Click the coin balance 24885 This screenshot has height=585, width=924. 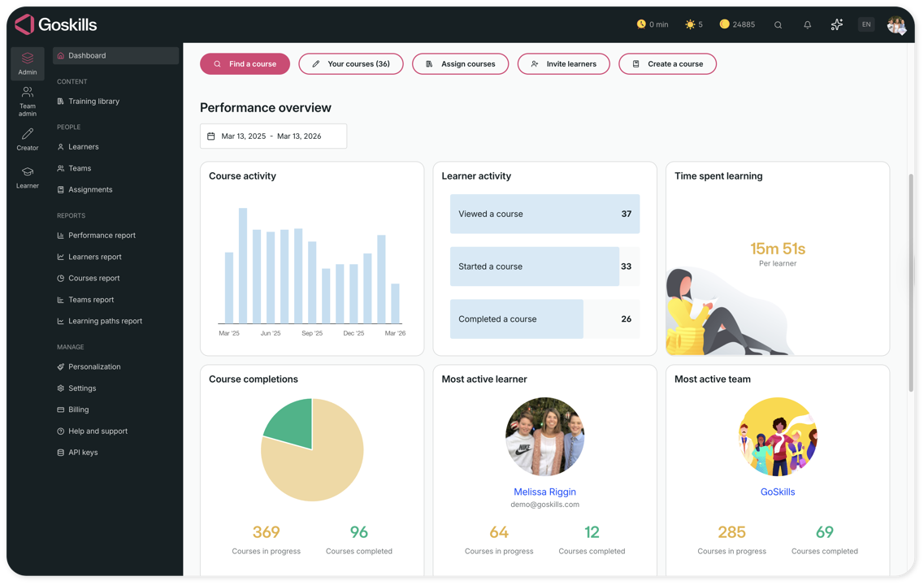(737, 24)
